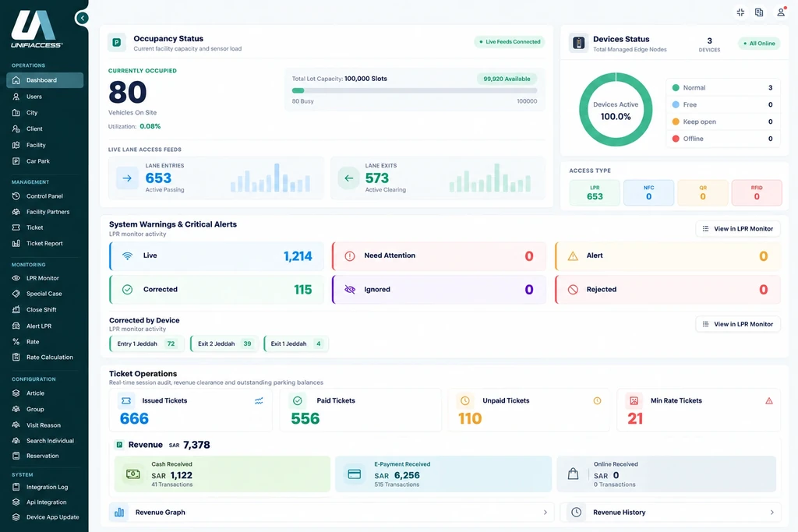Click the Occupancy Status parking icon
798x532 pixels.
coord(117,43)
